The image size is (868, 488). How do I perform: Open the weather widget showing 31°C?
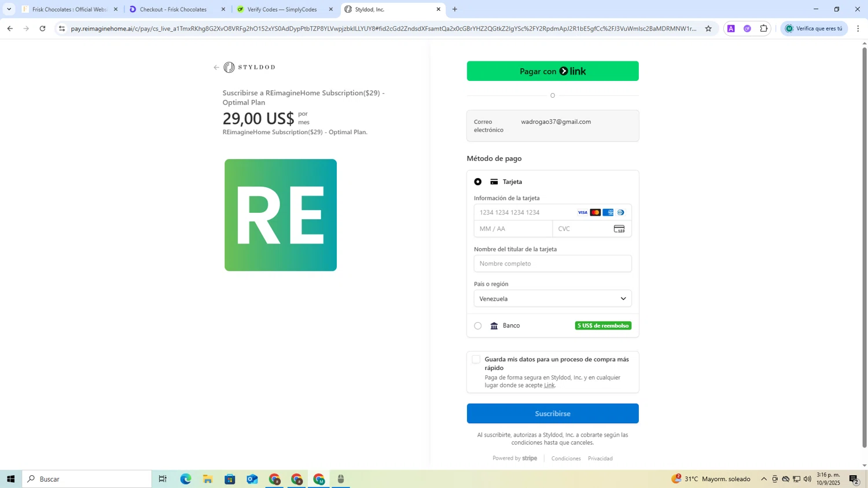pos(711,479)
